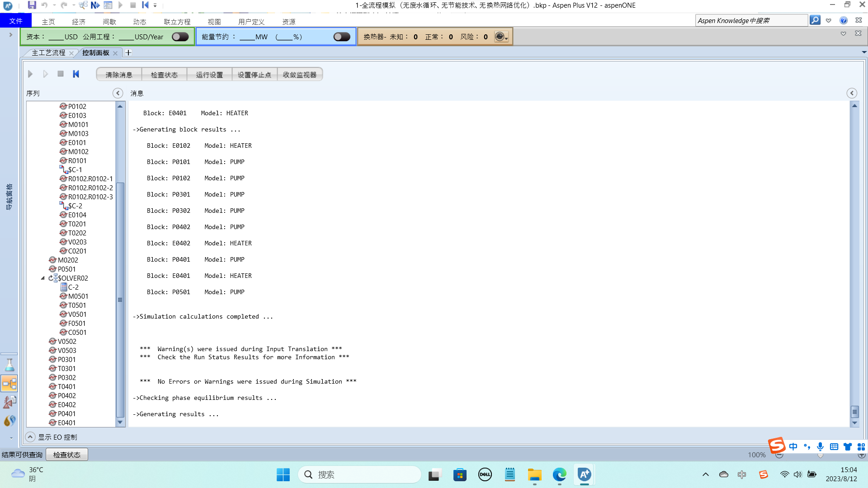Switch to the Main Flowsheet tab

[48, 53]
